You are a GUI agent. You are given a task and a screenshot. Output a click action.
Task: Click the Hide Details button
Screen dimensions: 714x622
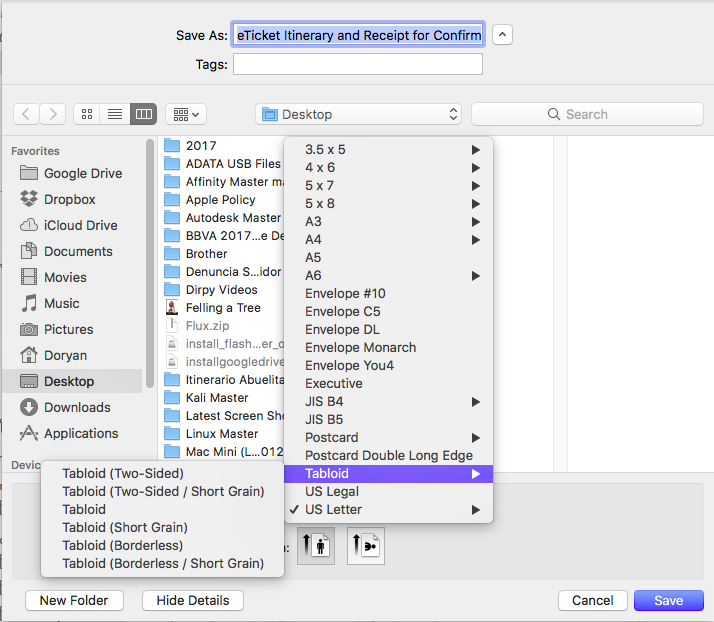click(x=193, y=600)
